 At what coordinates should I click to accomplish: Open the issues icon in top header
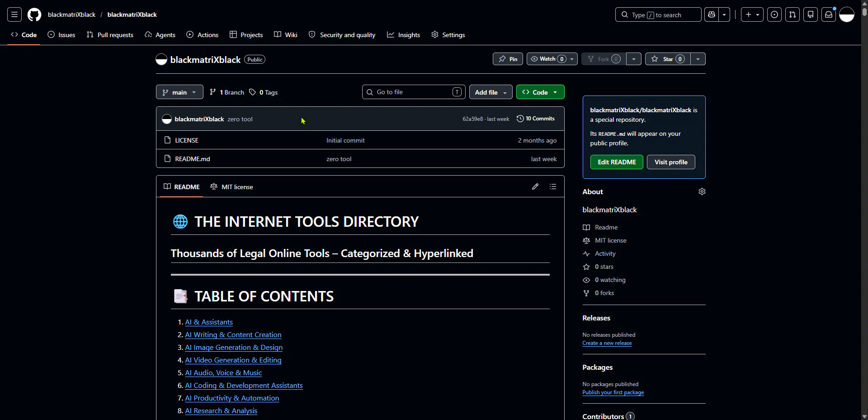pyautogui.click(x=774, y=14)
